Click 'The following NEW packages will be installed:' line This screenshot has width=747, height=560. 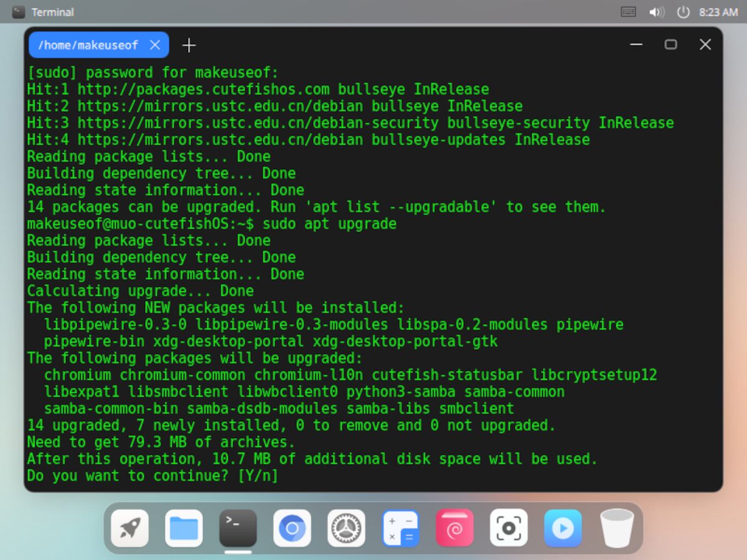tap(215, 308)
